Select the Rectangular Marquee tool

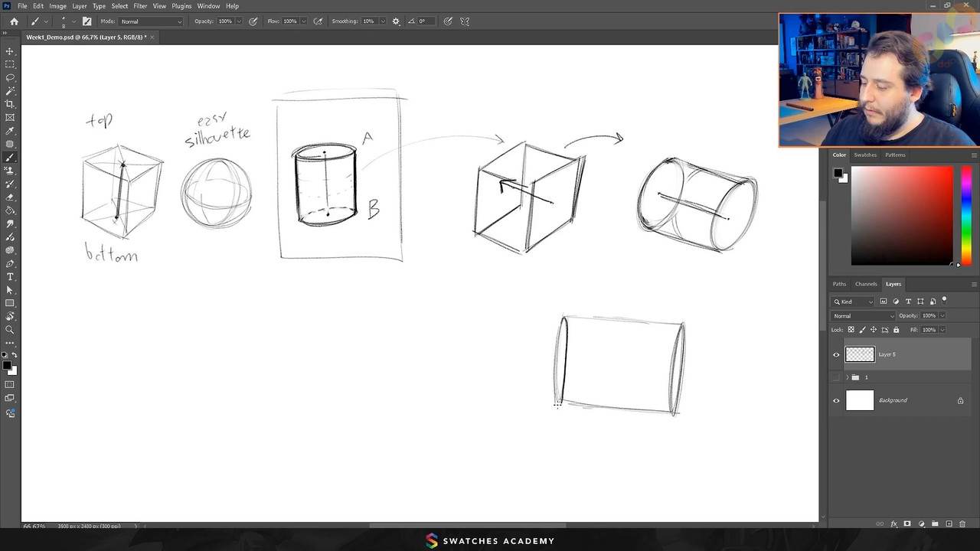coord(10,64)
